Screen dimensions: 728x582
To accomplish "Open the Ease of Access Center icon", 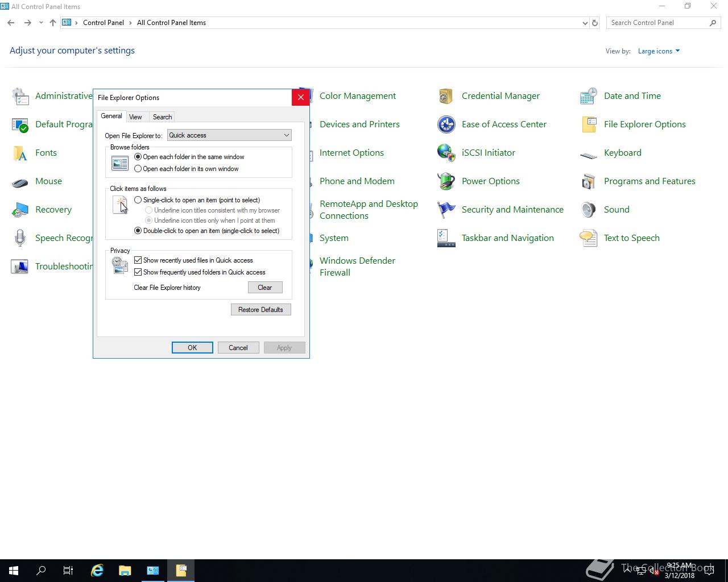I will (x=446, y=124).
